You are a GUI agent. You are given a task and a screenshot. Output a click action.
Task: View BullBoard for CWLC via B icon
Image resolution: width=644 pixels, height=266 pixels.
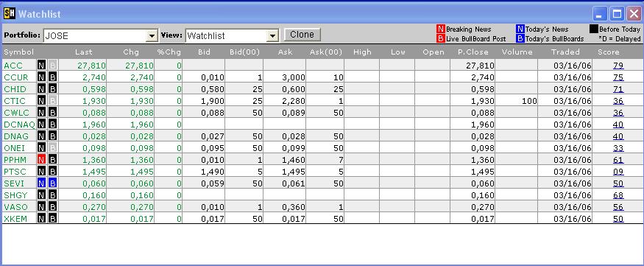[x=52, y=113]
